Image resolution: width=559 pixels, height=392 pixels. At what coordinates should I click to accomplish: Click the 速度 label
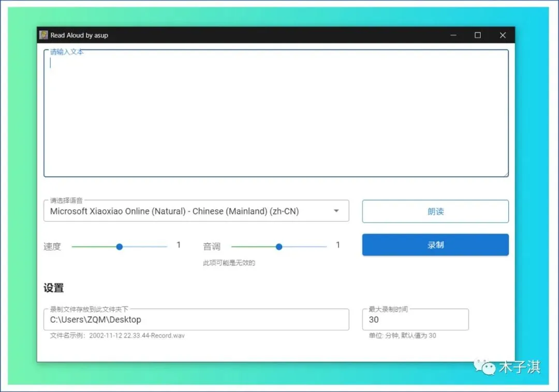(x=52, y=246)
